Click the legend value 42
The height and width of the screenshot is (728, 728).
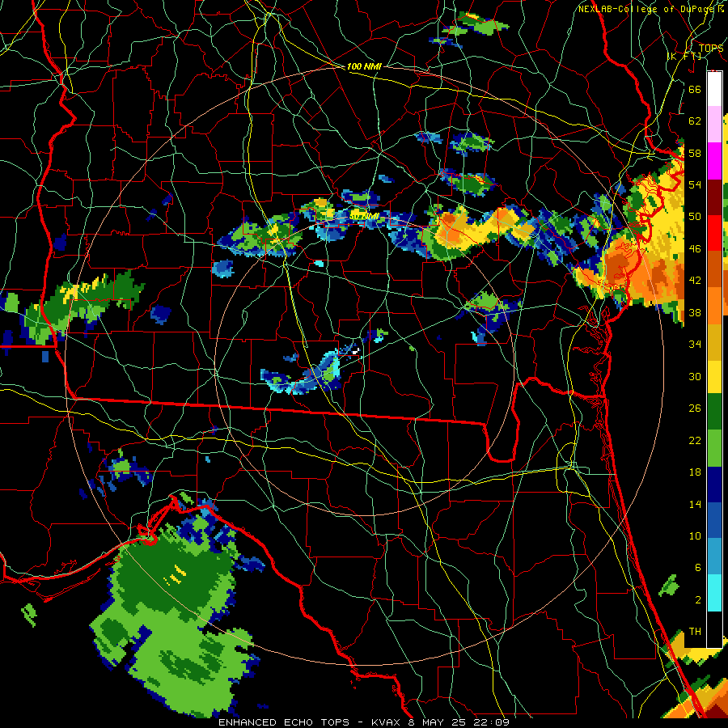click(695, 281)
